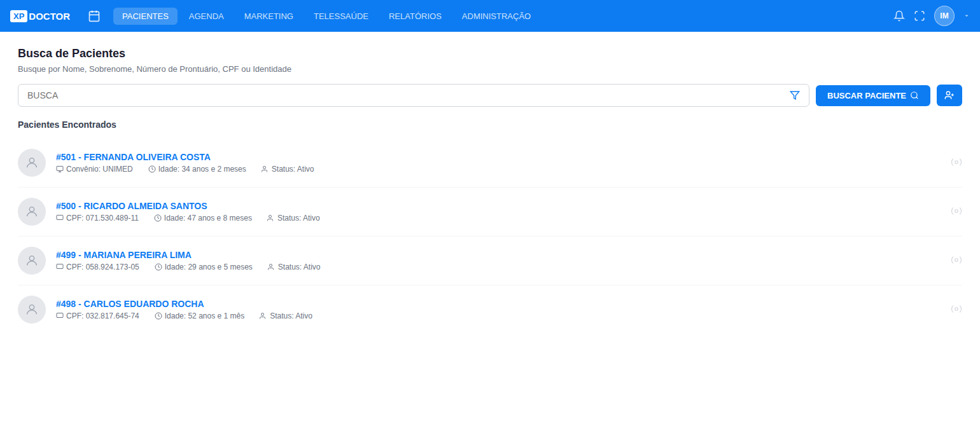Open patient #498 Carlos Eduardo Rocha
Screen dimensions: 980x445
pyautogui.click(x=130, y=304)
